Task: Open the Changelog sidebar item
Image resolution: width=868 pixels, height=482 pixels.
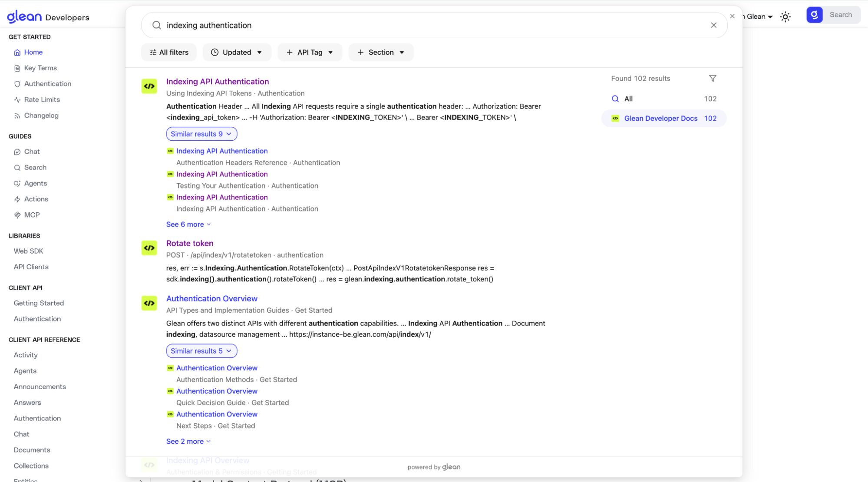Action: 41,116
